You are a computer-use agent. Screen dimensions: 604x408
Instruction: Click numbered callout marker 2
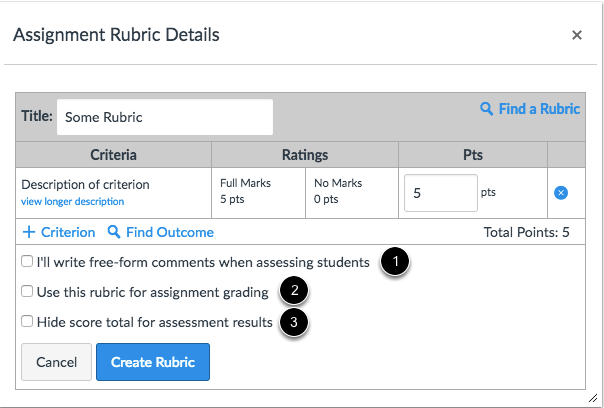[295, 292]
